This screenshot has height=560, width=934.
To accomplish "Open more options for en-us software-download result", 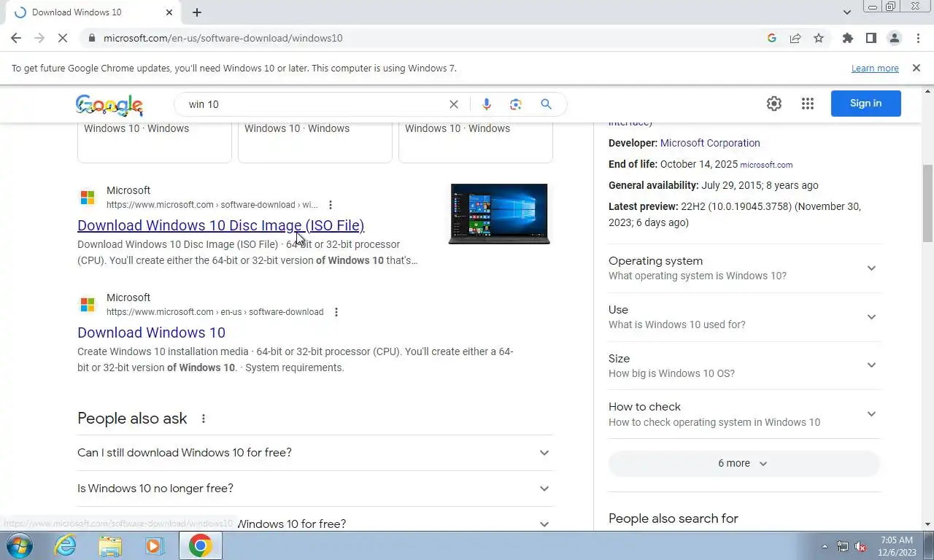I will (x=336, y=312).
